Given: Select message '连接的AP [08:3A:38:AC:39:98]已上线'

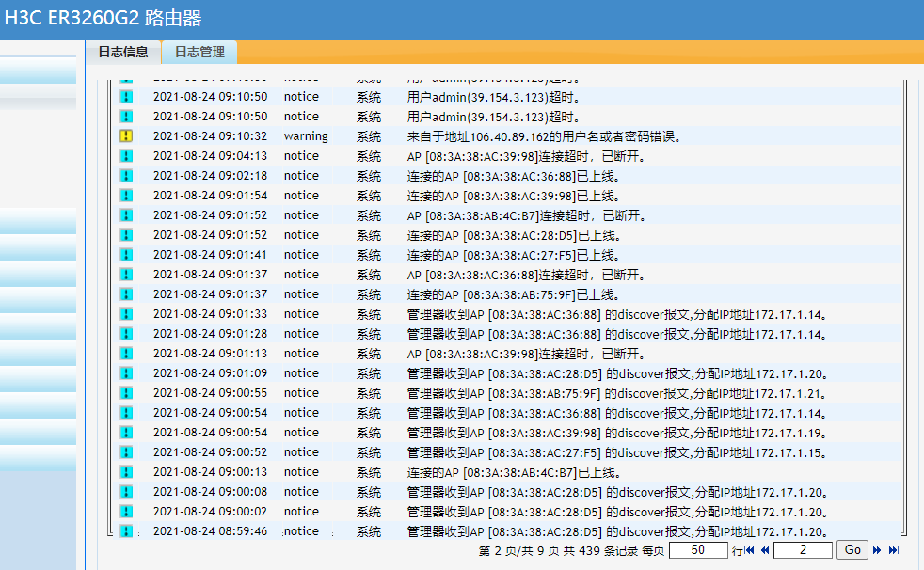Looking at the screenshot, I should [x=513, y=196].
